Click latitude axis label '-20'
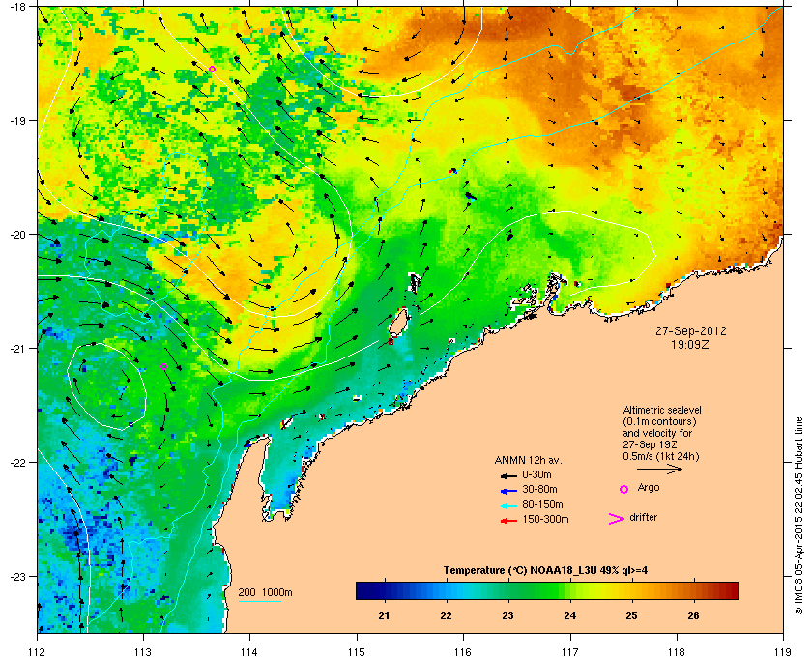Viewport: 812px width, 657px height. (16, 235)
